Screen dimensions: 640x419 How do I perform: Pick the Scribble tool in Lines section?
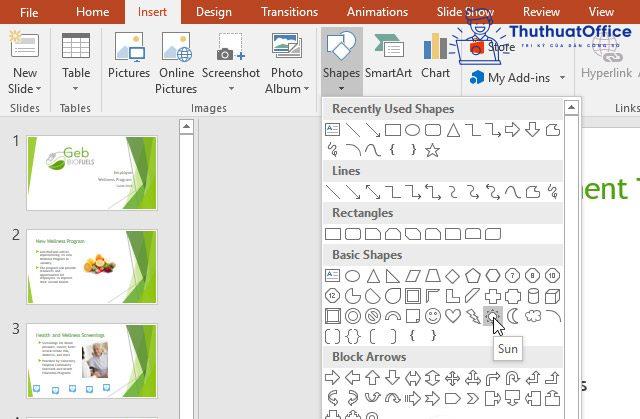[553, 192]
